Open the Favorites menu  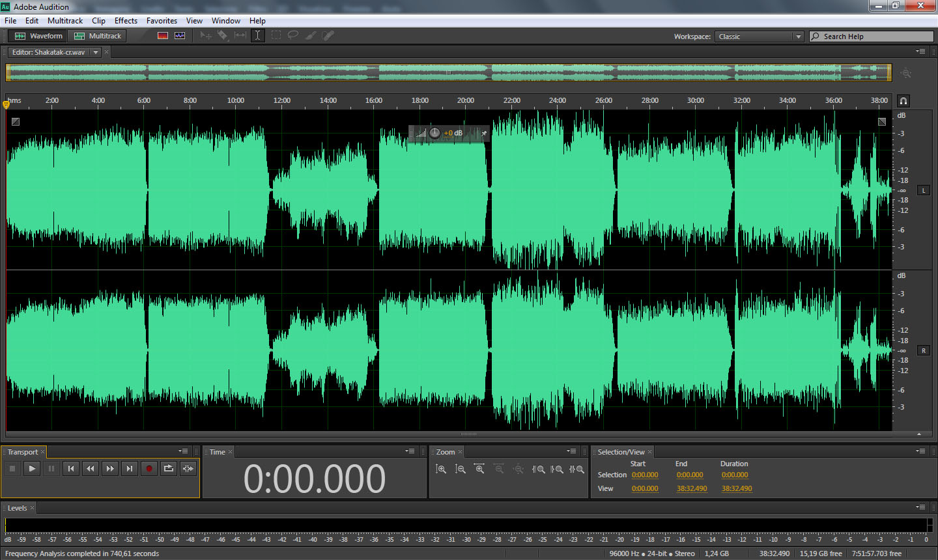pyautogui.click(x=162, y=21)
